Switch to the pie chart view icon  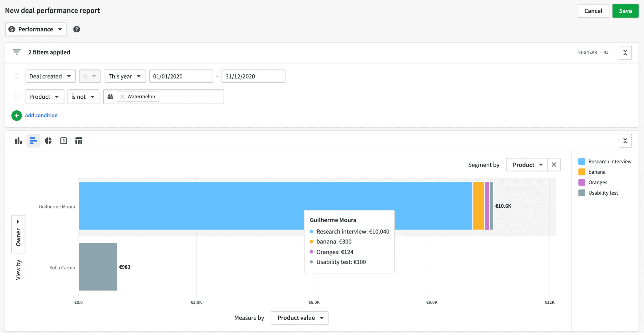tap(48, 141)
